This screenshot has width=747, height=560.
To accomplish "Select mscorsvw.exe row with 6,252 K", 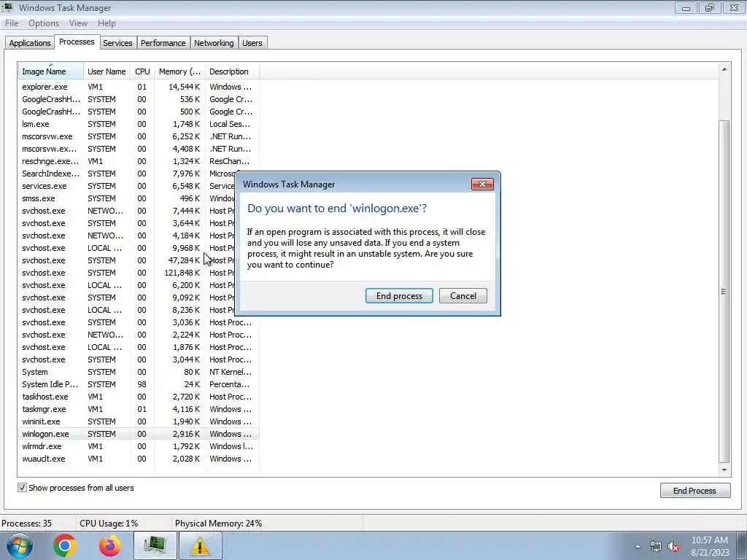I will pos(138,136).
